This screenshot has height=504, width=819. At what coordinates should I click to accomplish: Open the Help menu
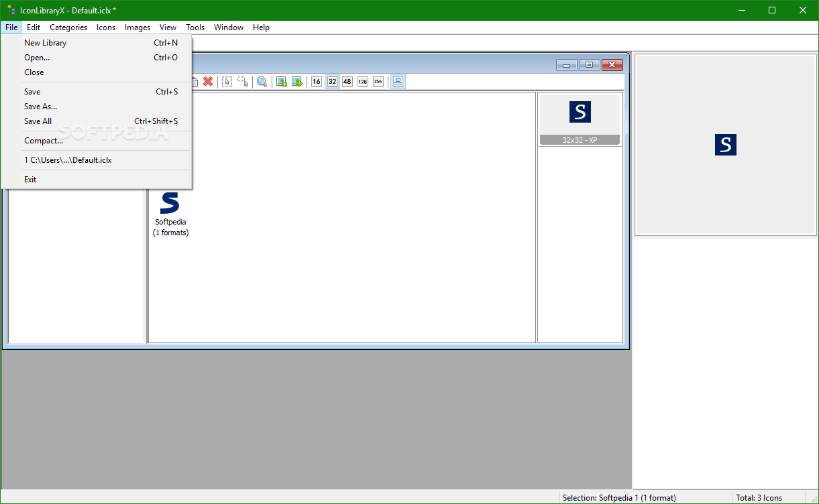point(262,27)
